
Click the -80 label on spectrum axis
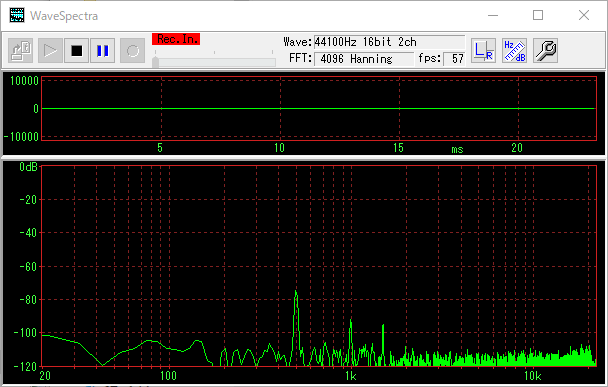coord(28,300)
